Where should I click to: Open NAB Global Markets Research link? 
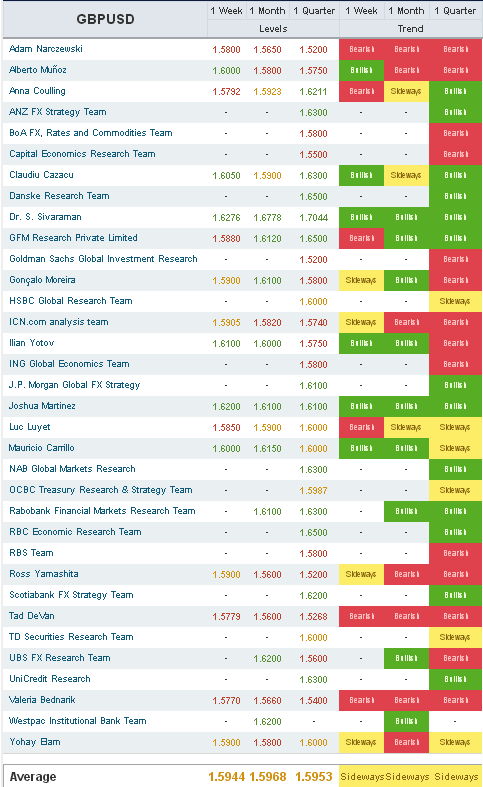point(72,469)
